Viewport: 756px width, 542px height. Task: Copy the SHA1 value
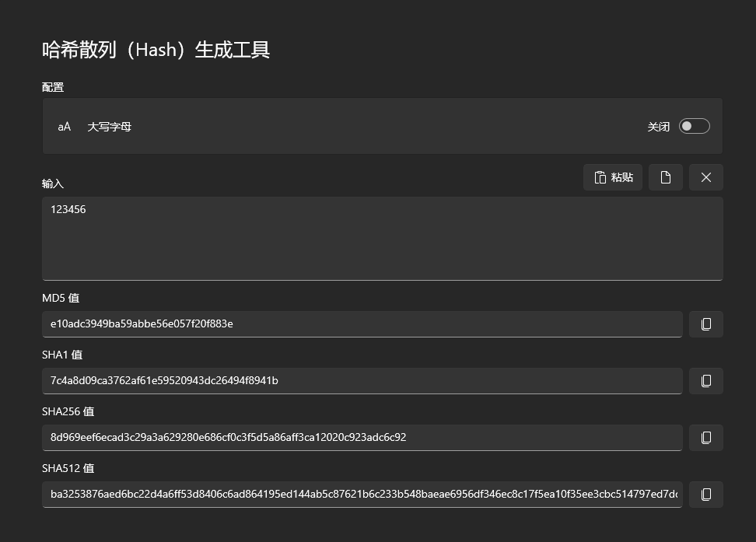[706, 381]
